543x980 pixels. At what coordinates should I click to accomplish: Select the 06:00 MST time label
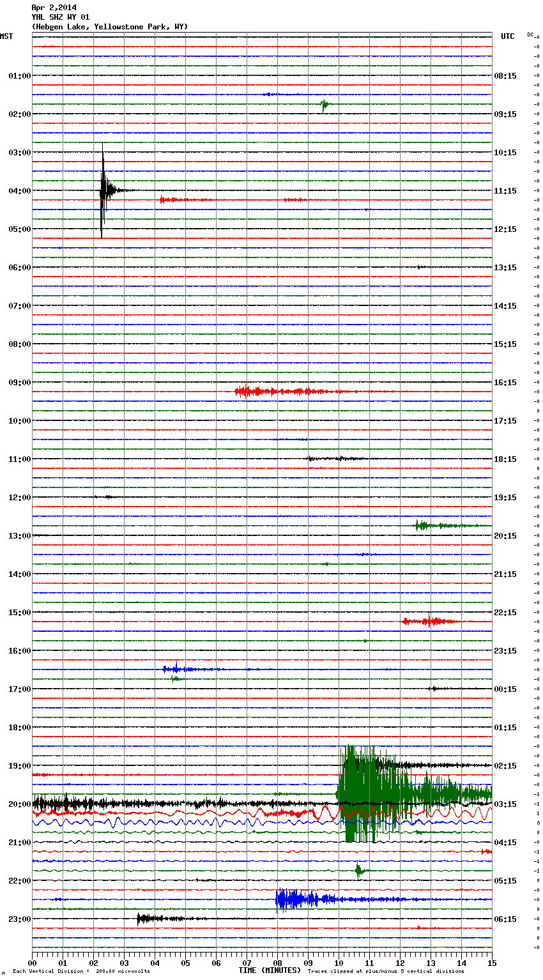click(19, 268)
